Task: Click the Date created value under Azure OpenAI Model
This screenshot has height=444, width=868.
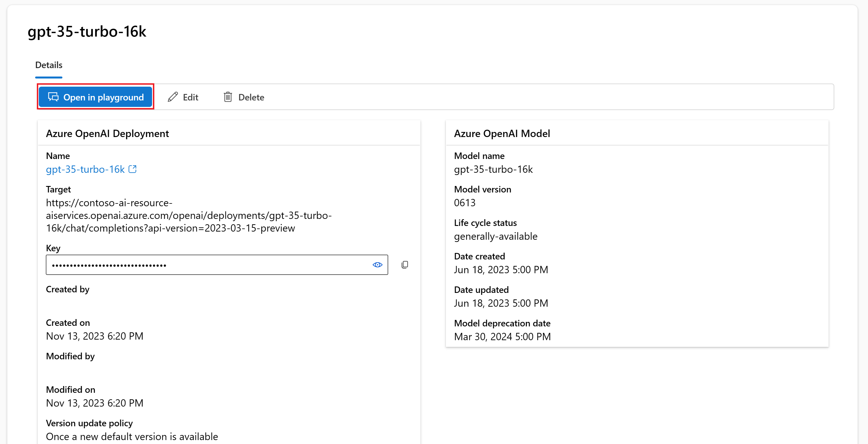Action: coord(501,270)
